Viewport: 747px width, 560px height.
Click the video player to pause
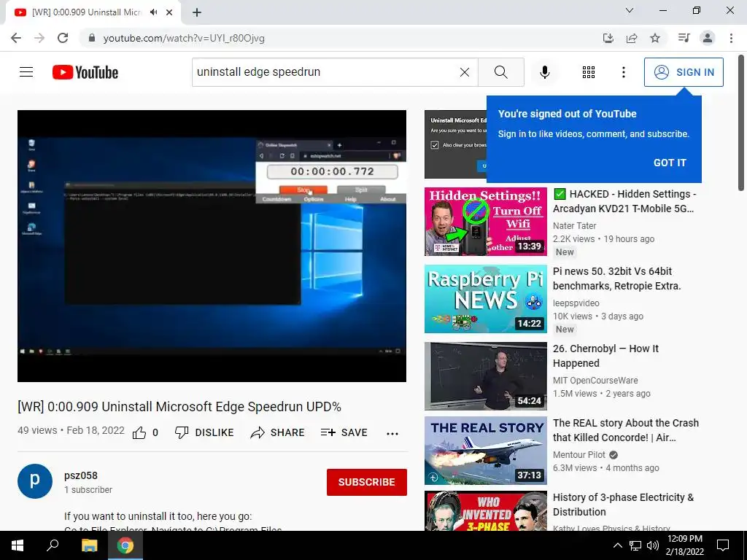tap(212, 246)
